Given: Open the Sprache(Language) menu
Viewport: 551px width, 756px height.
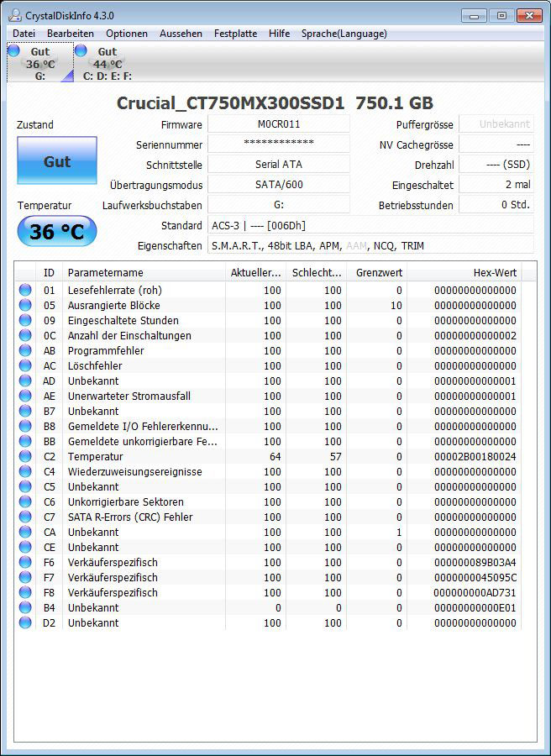Looking at the screenshot, I should 344,34.
